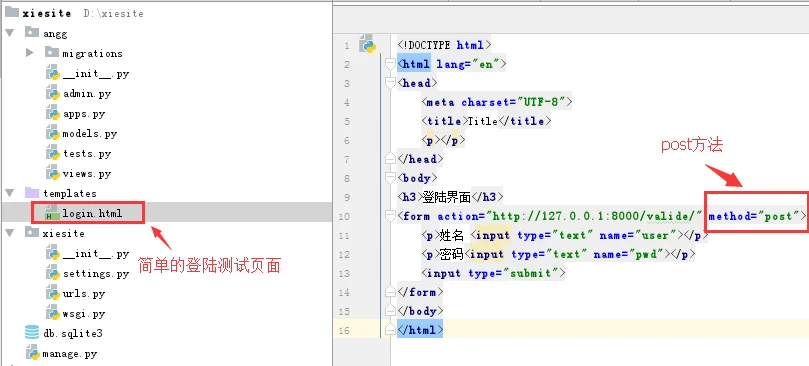Click the Python icon next to apps.py

53,113
